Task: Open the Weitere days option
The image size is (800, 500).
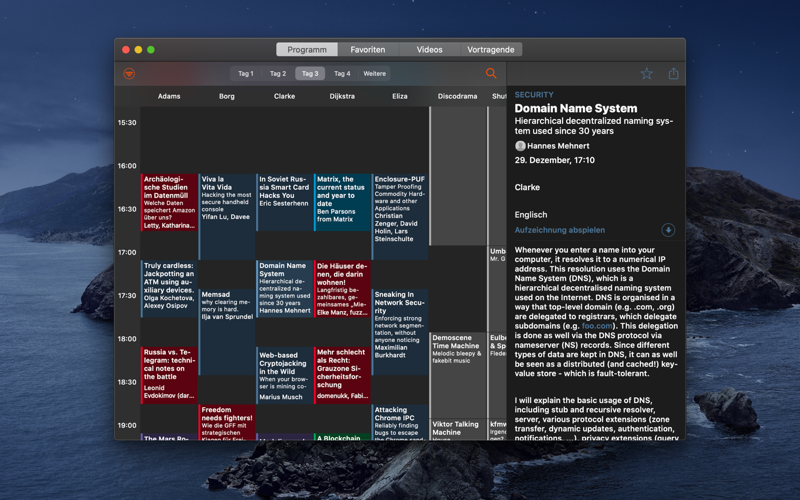Action: coord(374,73)
